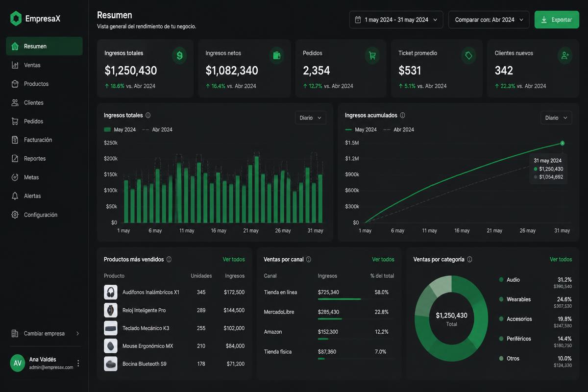Viewport: 588px width, 392px height.
Task: Open Pedidos in the sidebar
Action: 44,121
